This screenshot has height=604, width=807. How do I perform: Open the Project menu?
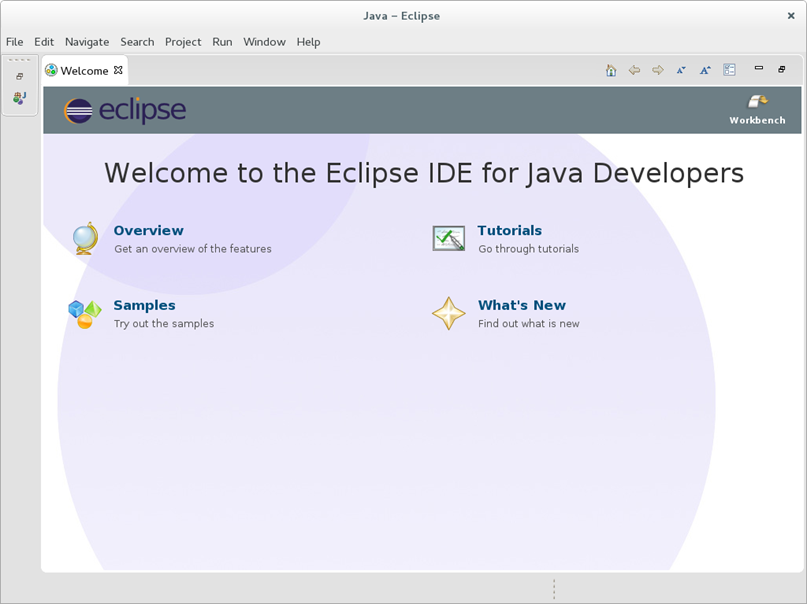[183, 42]
